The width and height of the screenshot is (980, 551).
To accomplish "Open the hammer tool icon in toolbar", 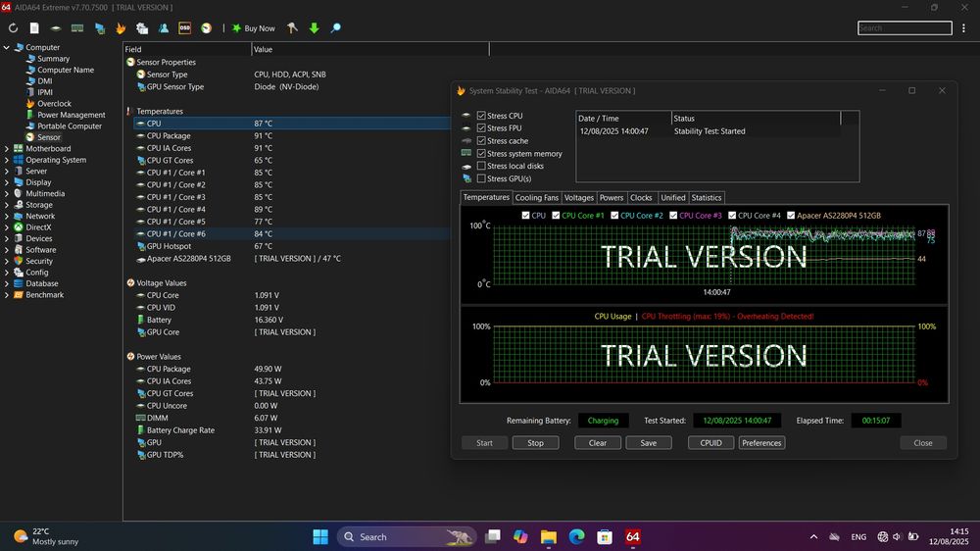I will pos(292,28).
